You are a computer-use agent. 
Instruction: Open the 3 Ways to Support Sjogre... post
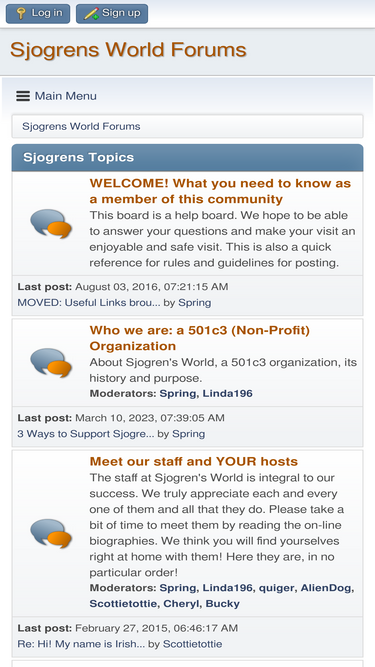tap(85, 434)
